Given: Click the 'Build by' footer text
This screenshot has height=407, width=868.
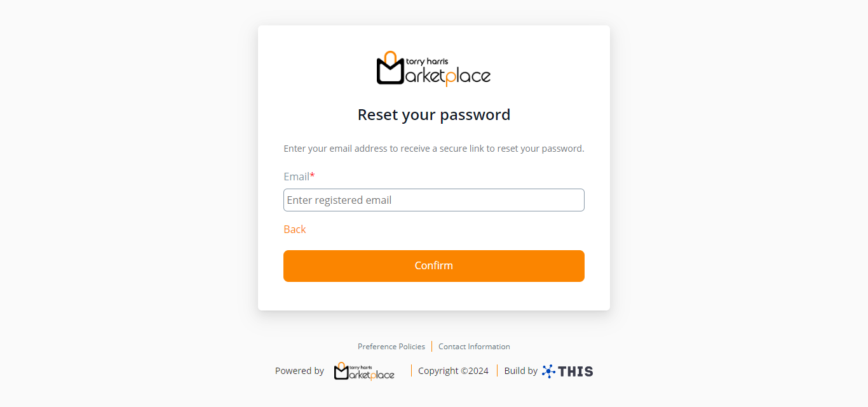Looking at the screenshot, I should click(x=520, y=371).
